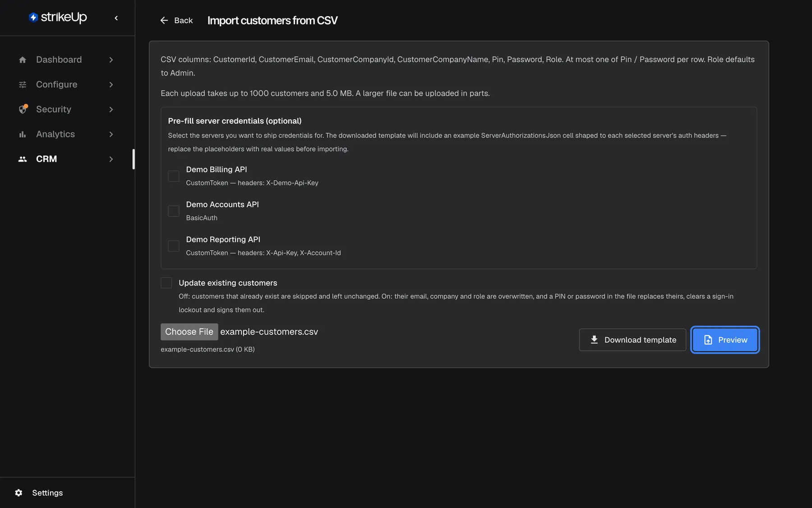The width and height of the screenshot is (812, 508).
Task: Click the Demo Accounts API label
Action: pyautogui.click(x=222, y=204)
